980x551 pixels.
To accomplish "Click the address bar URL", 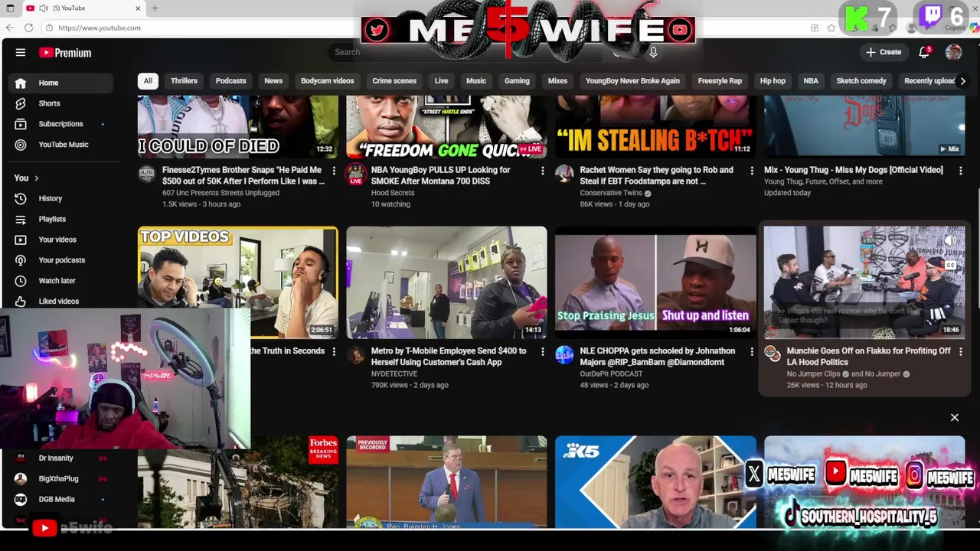I will click(x=100, y=28).
